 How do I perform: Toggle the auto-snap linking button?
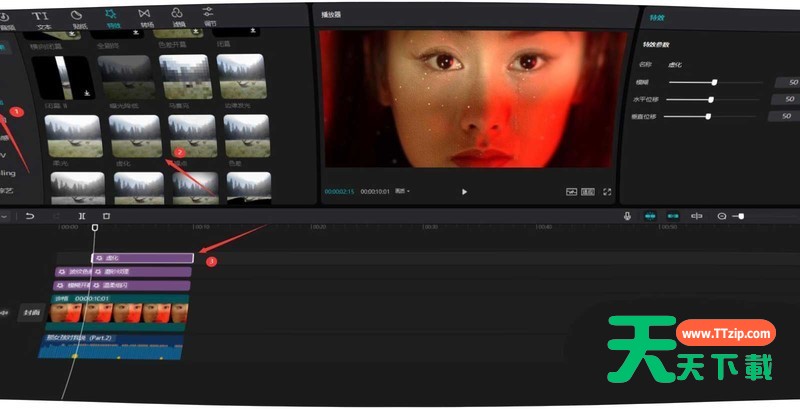673,215
